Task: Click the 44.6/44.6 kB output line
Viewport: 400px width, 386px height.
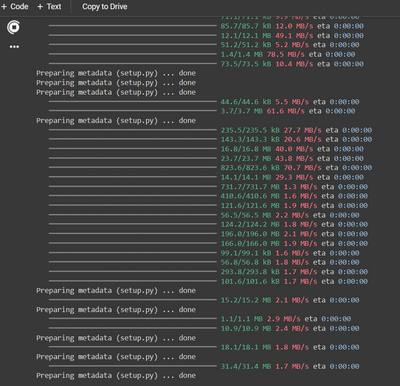Action: click(x=290, y=102)
